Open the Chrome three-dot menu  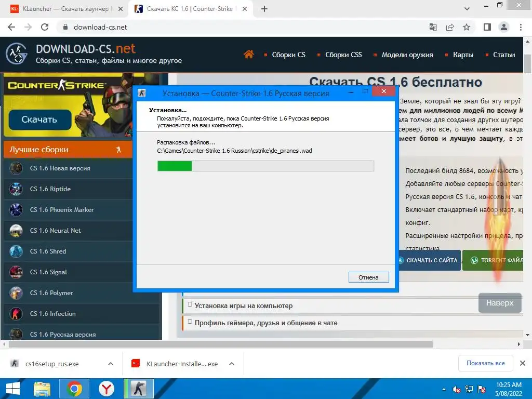pyautogui.click(x=521, y=27)
